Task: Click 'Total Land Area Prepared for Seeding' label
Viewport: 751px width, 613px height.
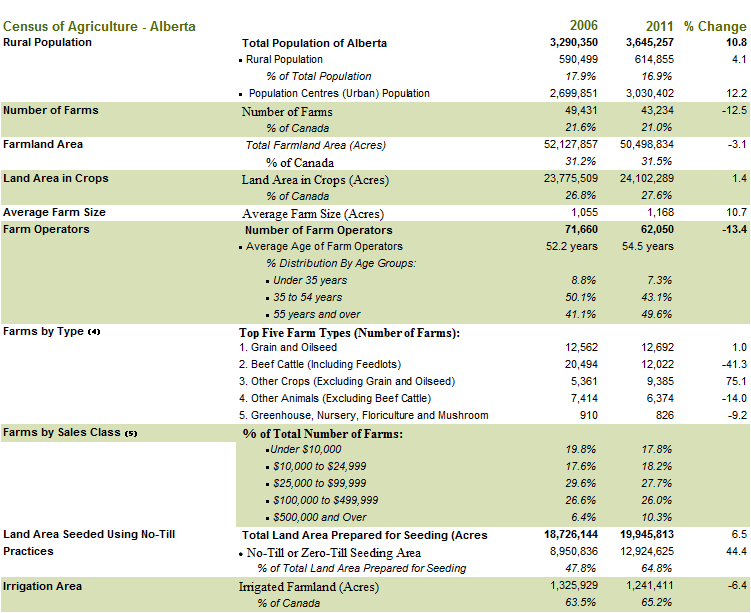Action: (364, 535)
